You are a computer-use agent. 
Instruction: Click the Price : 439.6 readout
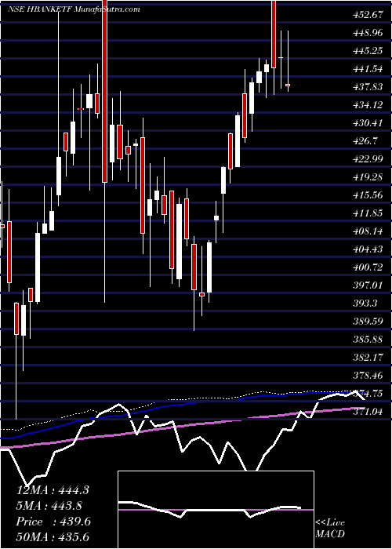[x=53, y=522]
